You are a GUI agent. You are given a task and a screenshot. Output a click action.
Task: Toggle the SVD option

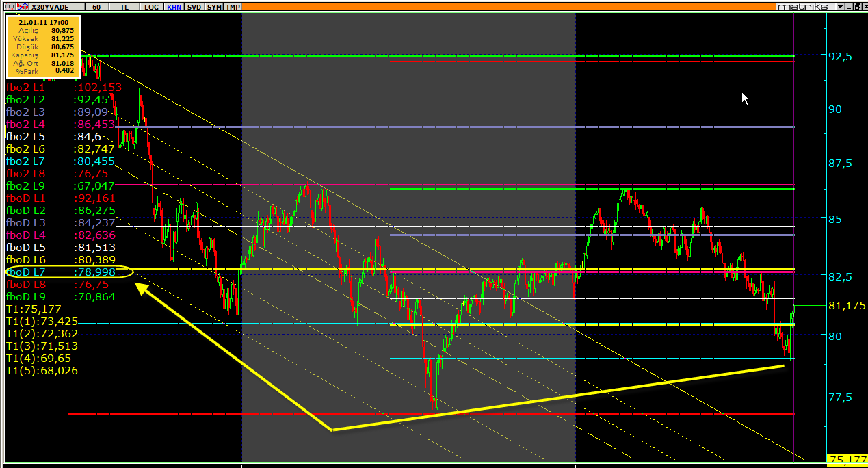pos(194,6)
